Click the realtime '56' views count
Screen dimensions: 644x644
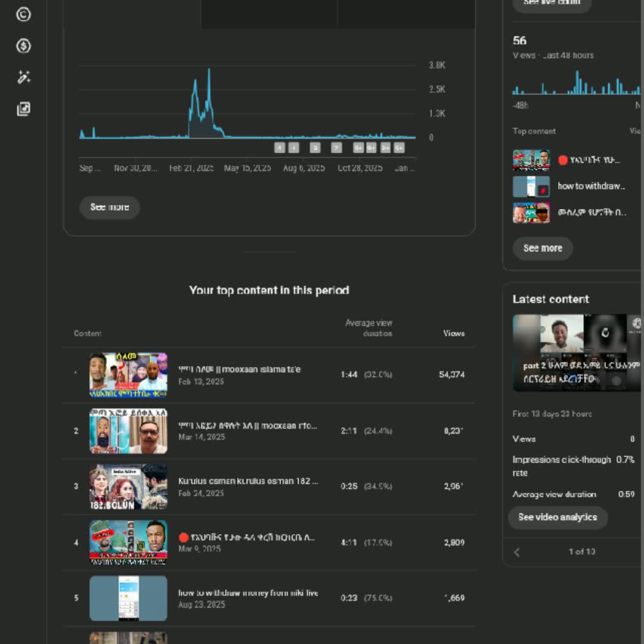tap(519, 41)
